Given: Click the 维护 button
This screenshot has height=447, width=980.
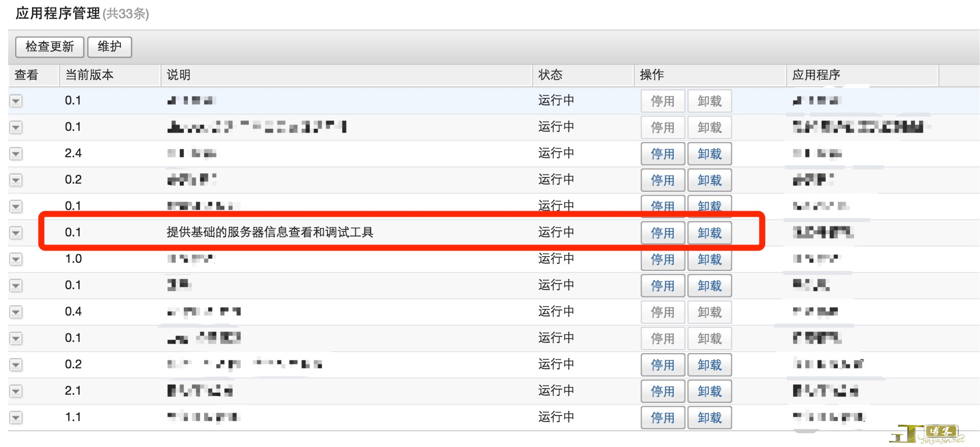Looking at the screenshot, I should (x=110, y=47).
